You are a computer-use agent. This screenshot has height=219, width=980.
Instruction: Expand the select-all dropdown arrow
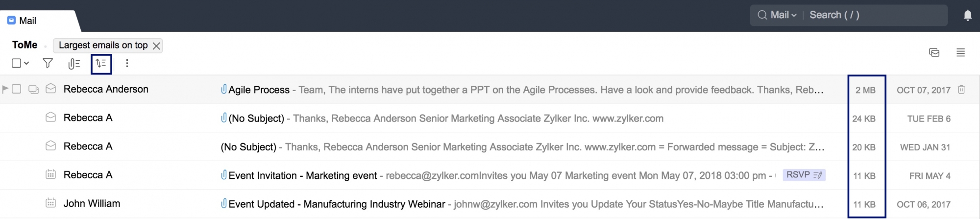(x=26, y=63)
